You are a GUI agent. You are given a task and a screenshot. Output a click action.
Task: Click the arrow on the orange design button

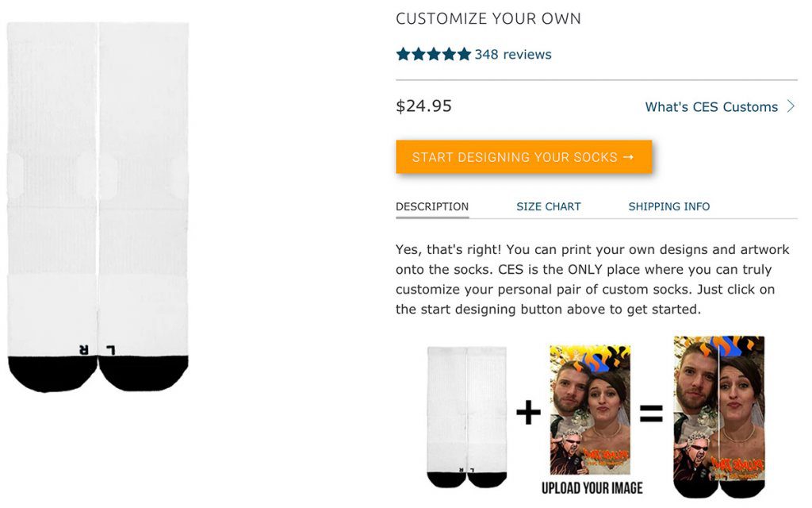(x=629, y=157)
